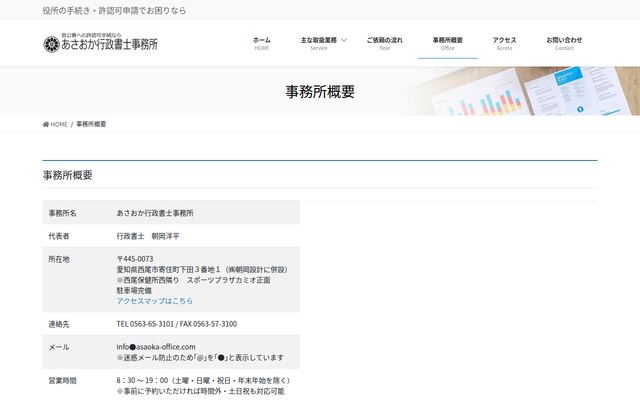
Task: Click the 西尾保健所西隣り landmark note
Action: click(x=193, y=280)
